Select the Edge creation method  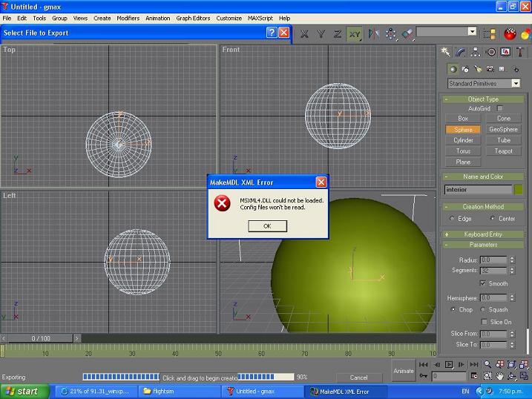coord(452,219)
